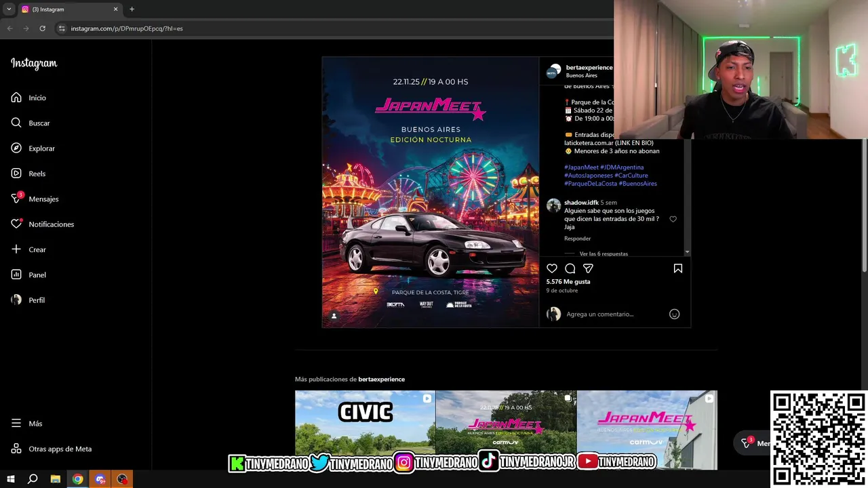Open shadow.idfk commenter profile
868x488 pixels.
(x=581, y=203)
